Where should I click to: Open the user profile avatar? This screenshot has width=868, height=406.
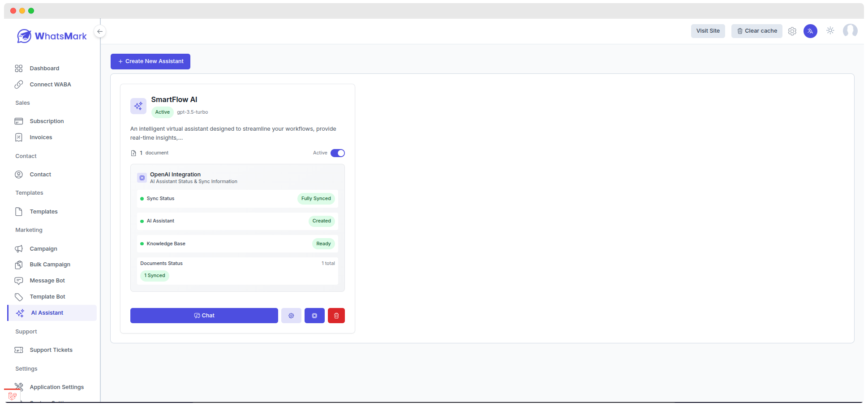point(850,31)
